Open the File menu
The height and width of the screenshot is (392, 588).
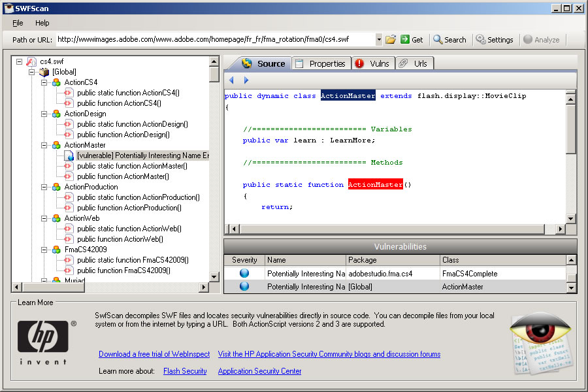pyautogui.click(x=18, y=23)
